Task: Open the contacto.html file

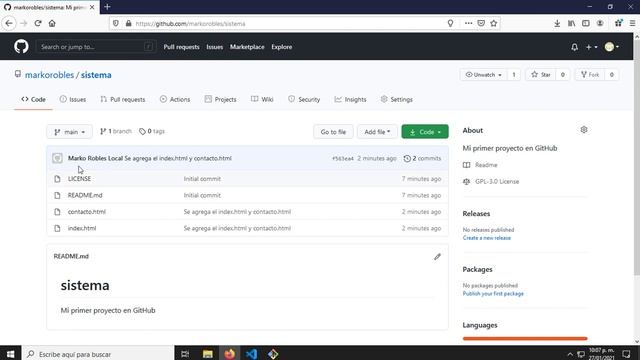Action: 87,212
